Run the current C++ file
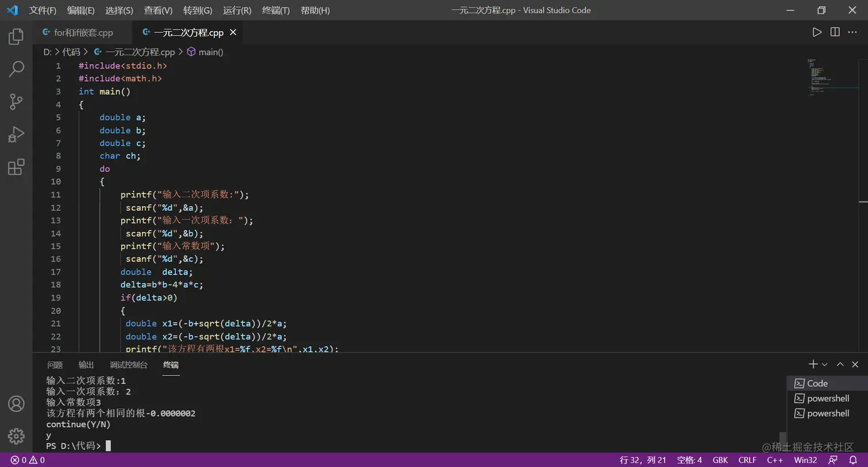The width and height of the screenshot is (868, 467). point(817,32)
